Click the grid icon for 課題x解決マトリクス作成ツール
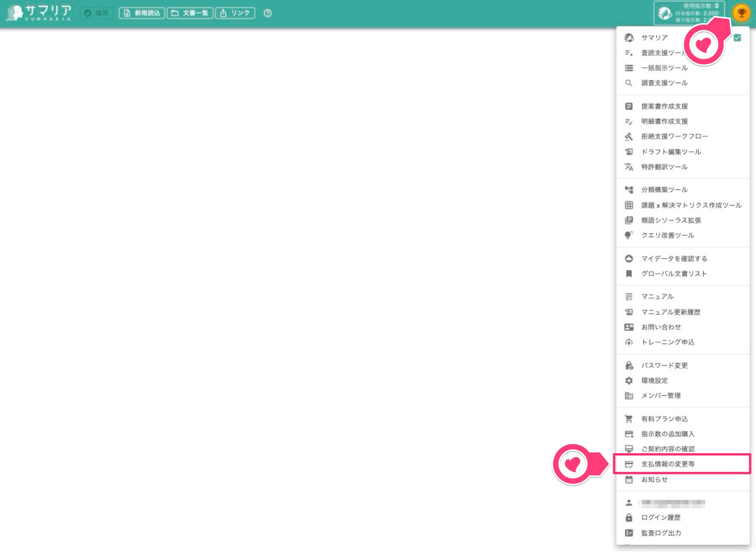756x555 pixels. [x=629, y=205]
